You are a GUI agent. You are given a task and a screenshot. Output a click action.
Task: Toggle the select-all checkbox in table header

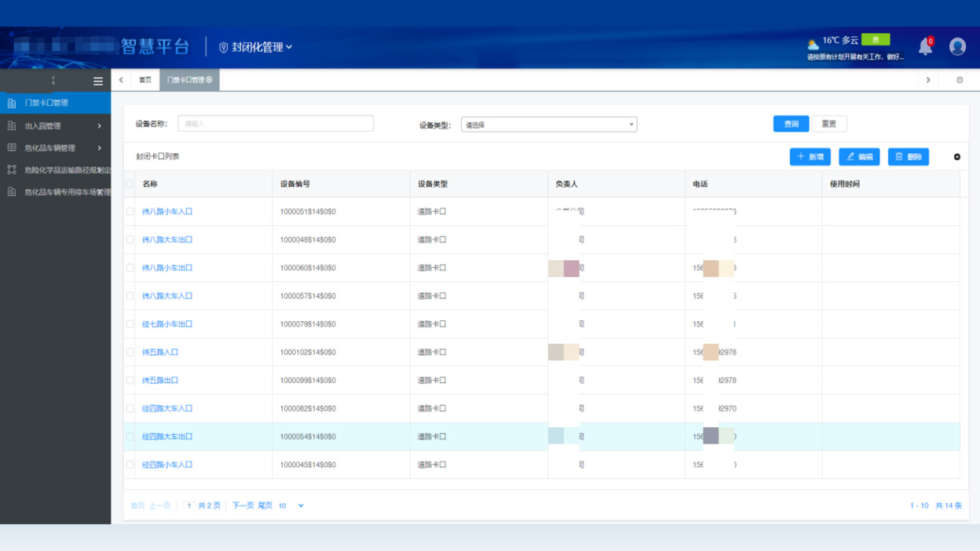130,184
